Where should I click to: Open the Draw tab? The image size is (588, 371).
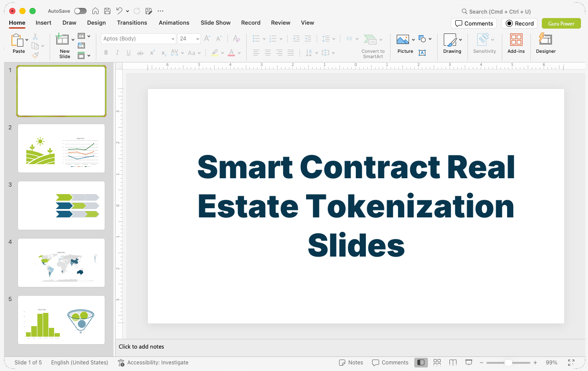pyautogui.click(x=69, y=22)
